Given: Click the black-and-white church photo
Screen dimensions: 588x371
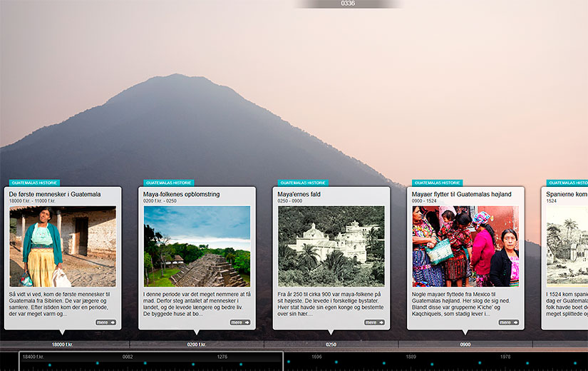Looking at the screenshot, I should (331, 246).
